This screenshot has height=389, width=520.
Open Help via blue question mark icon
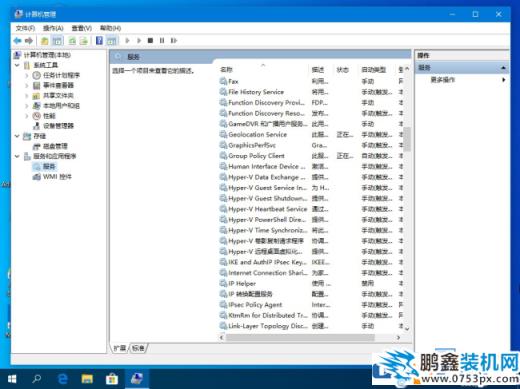[x=99, y=41]
